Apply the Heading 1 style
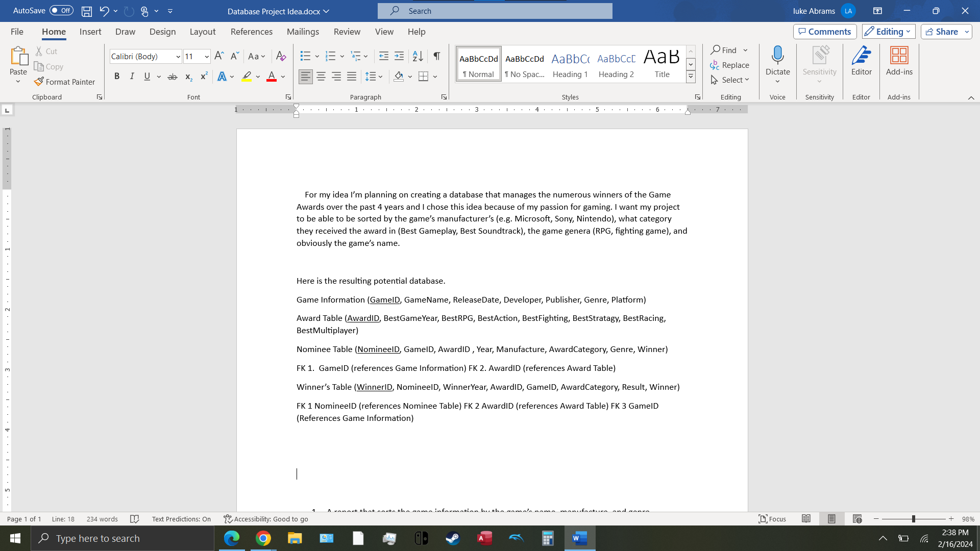Screen dimensions: 980x551 tap(570, 63)
